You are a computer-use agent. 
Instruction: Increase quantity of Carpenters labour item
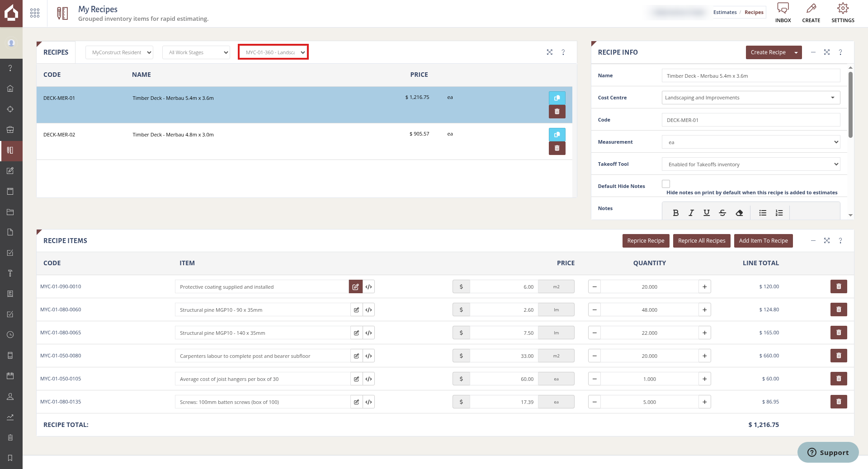[x=704, y=356]
